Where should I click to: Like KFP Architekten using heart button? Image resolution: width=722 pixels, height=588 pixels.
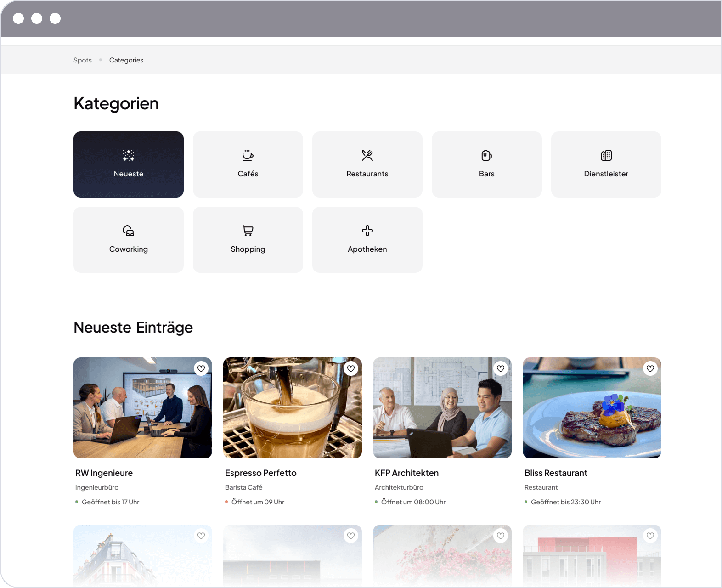click(501, 368)
